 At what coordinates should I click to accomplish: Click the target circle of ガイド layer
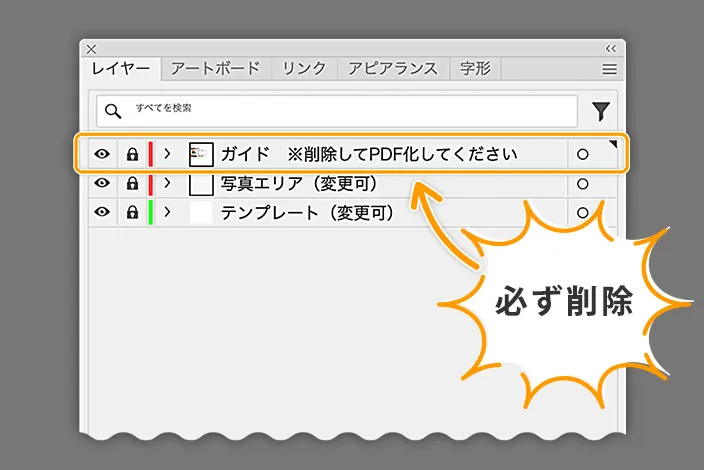(x=582, y=154)
